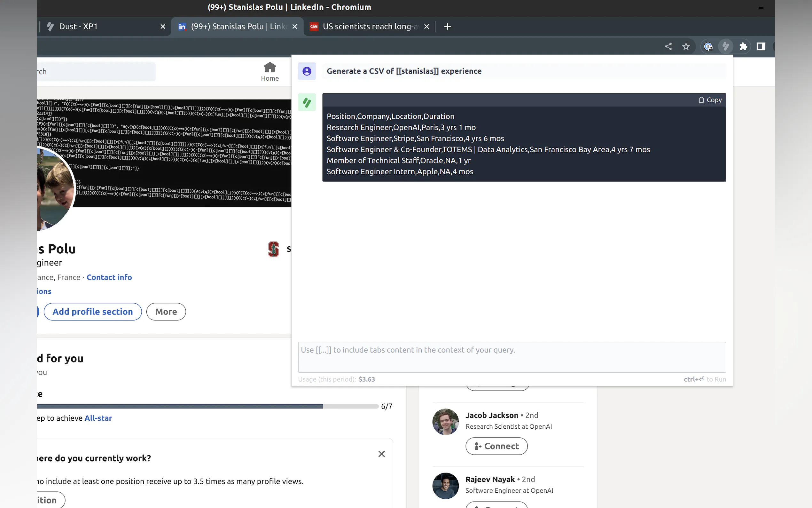Click the profile completion progress bar
Image resolution: width=812 pixels, height=508 pixels.
(207, 407)
